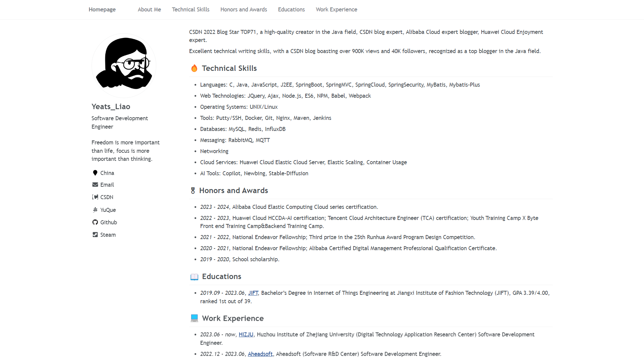
Task: Go to Homepage in the navigation bar
Action: point(102,9)
